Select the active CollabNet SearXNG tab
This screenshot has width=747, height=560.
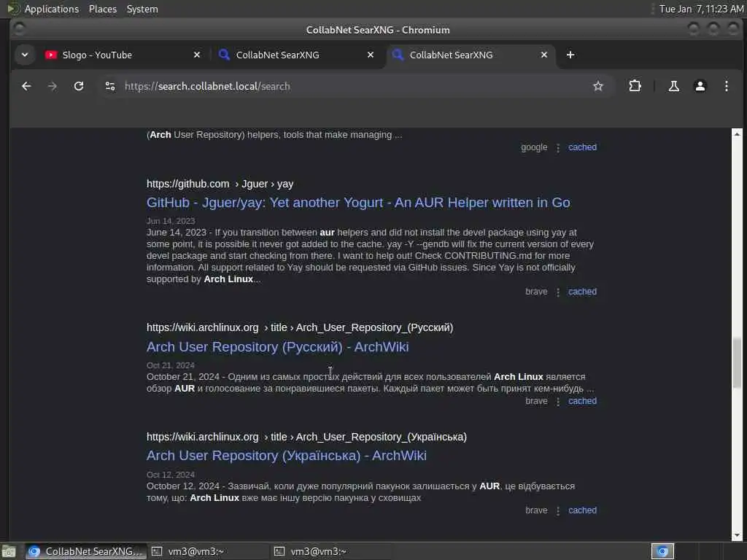click(x=469, y=55)
